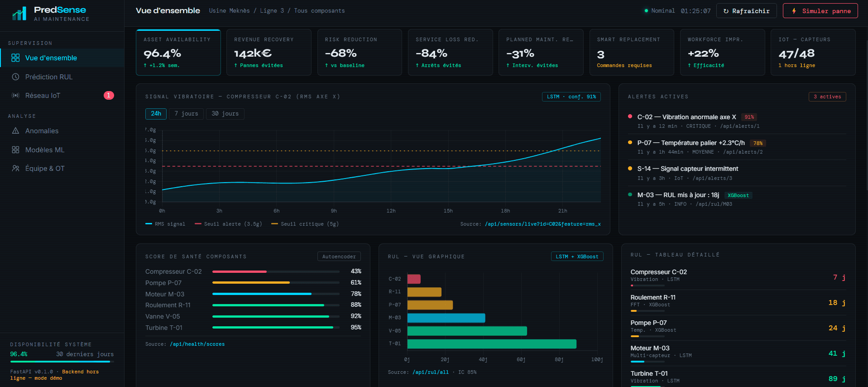Select the 24h time range tab
The height and width of the screenshot is (387, 868).
pyautogui.click(x=156, y=113)
